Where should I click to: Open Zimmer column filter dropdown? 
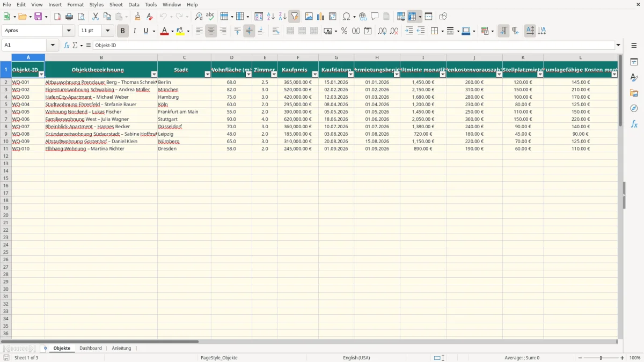pos(274,75)
